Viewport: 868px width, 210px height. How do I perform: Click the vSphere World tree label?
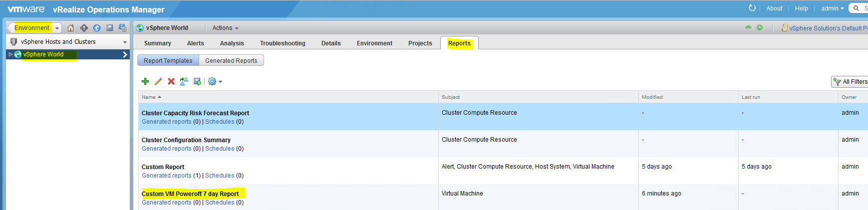click(43, 54)
